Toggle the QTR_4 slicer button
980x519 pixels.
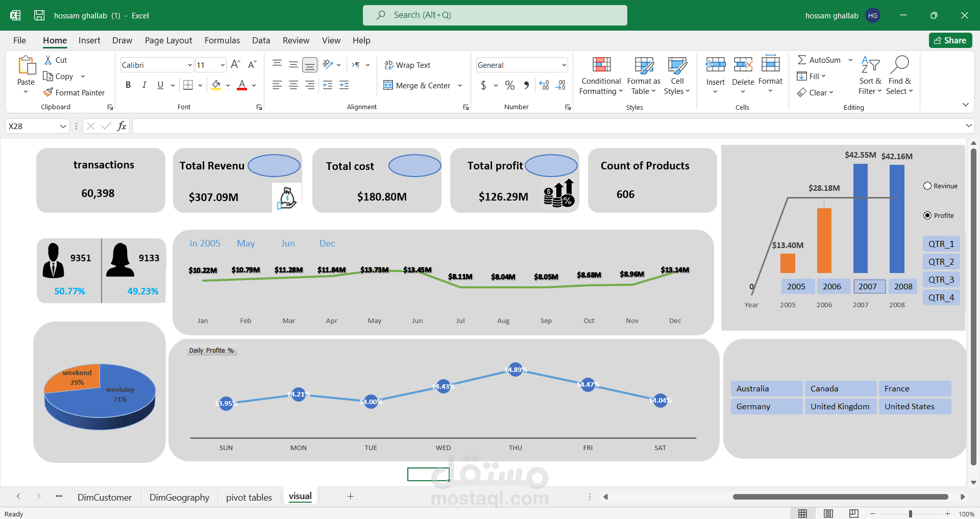[x=941, y=298]
